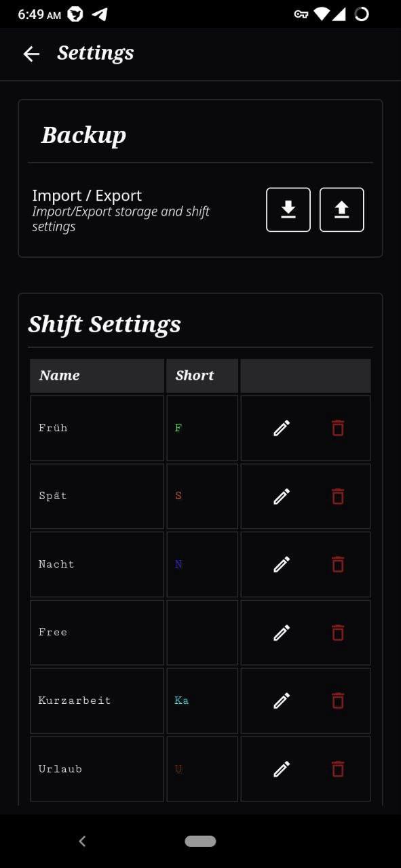Select the Short column header
Image resolution: width=401 pixels, height=868 pixels.
click(195, 376)
